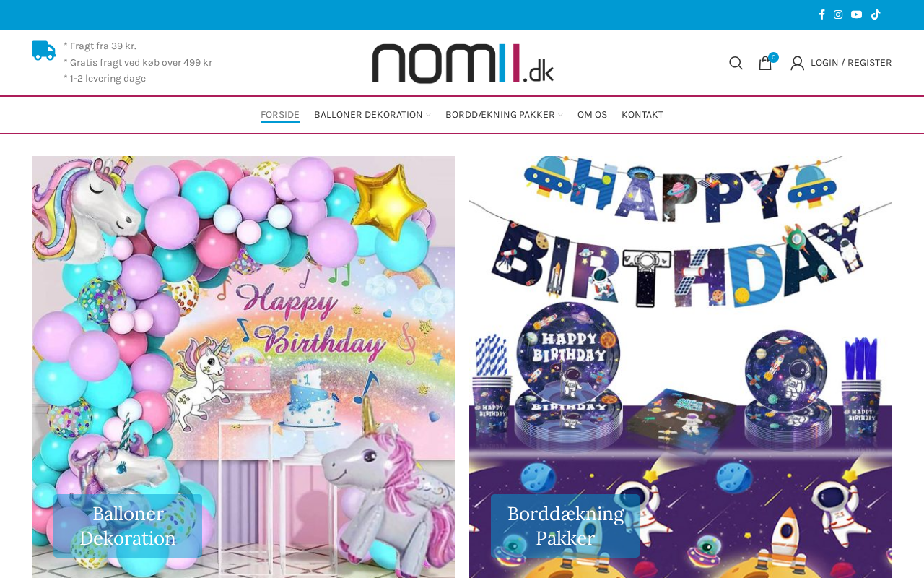Open the shopping cart bag icon
This screenshot has height=578, width=924.
tap(765, 64)
